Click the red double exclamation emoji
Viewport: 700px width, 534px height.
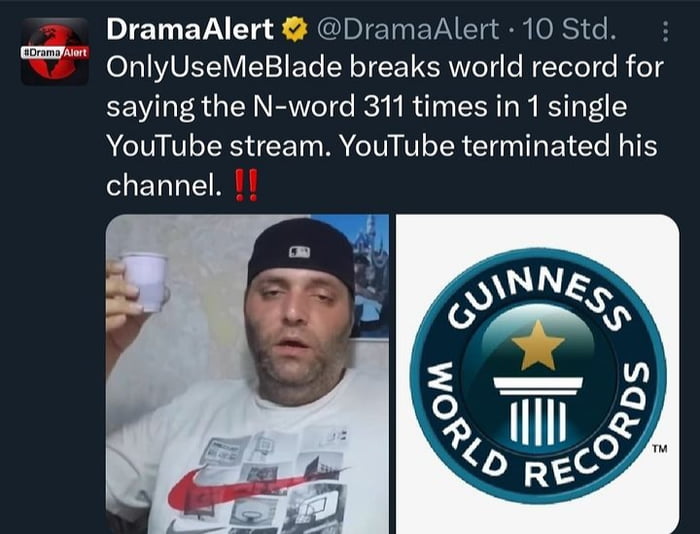pos(246,185)
